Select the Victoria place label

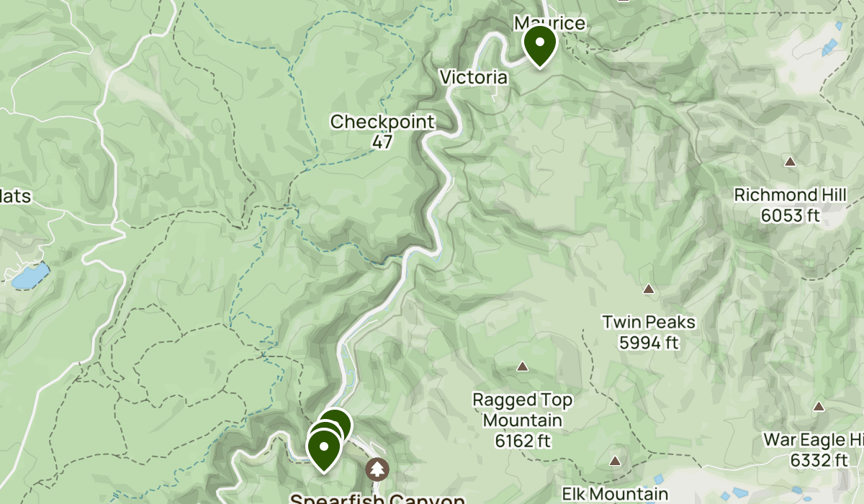click(x=473, y=76)
